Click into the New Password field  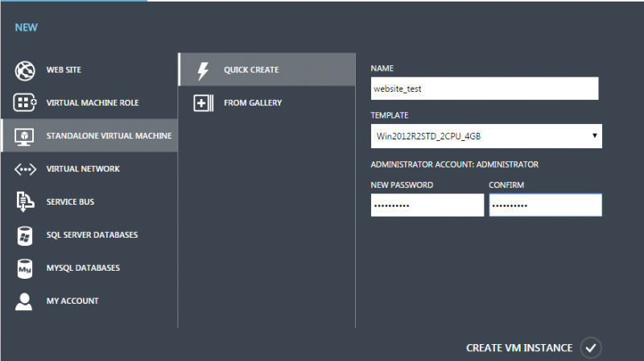coord(427,205)
